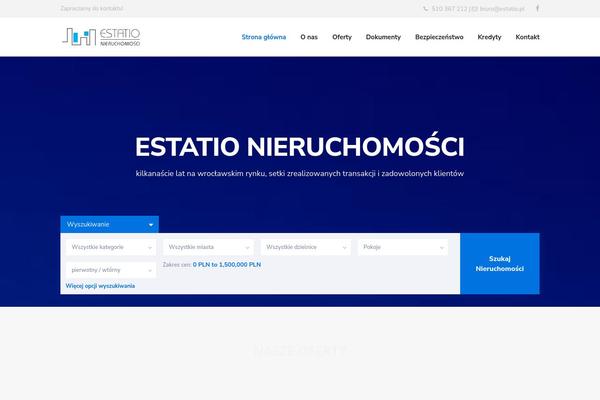
Task: Open the Wszystkie kategorie dropdown
Action: click(111, 247)
